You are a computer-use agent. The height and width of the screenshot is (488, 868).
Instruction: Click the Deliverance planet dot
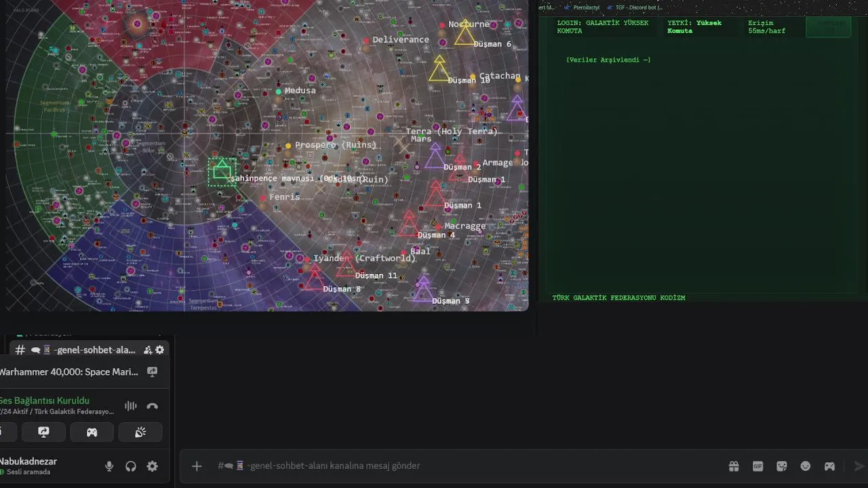click(x=366, y=41)
